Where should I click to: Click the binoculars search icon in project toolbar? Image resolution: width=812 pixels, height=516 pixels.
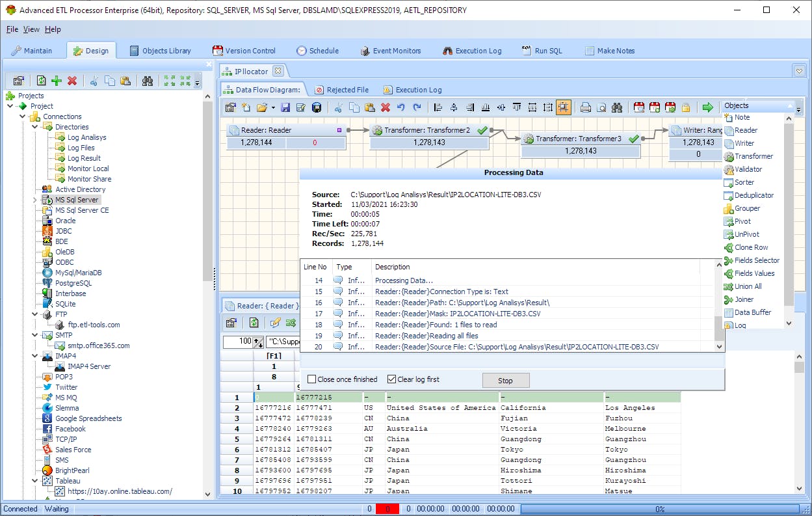pos(148,81)
